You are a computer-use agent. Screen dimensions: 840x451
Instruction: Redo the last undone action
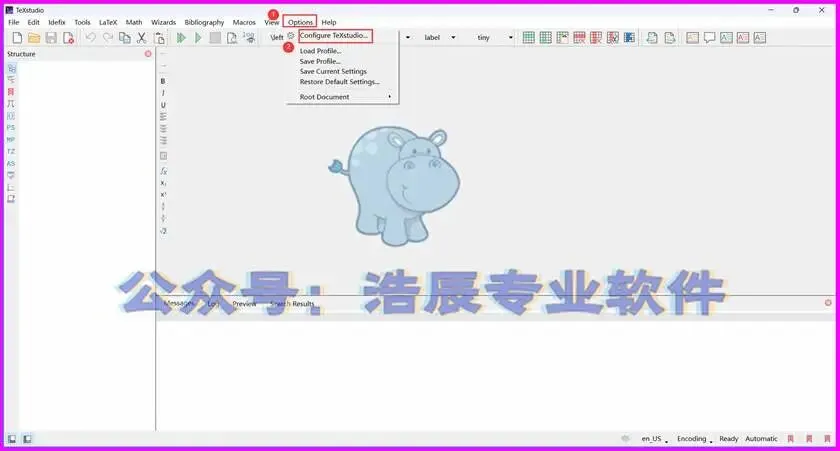108,37
